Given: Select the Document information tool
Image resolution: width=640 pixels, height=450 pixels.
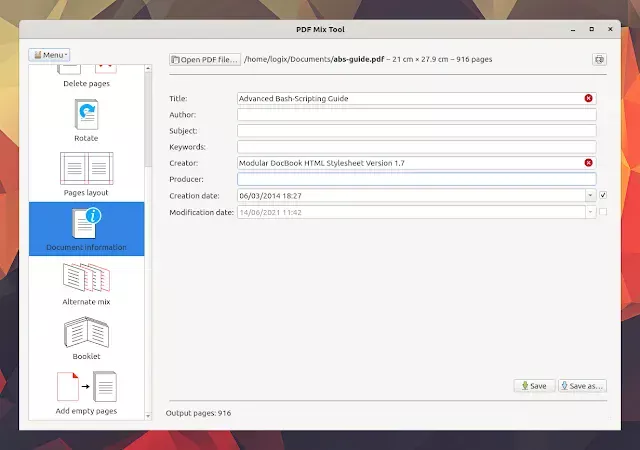Looking at the screenshot, I should [x=86, y=229].
